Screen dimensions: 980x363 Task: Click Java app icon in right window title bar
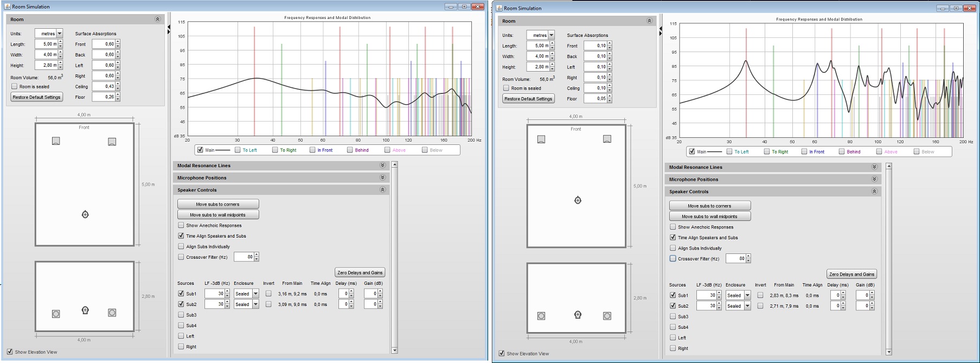[x=498, y=8]
